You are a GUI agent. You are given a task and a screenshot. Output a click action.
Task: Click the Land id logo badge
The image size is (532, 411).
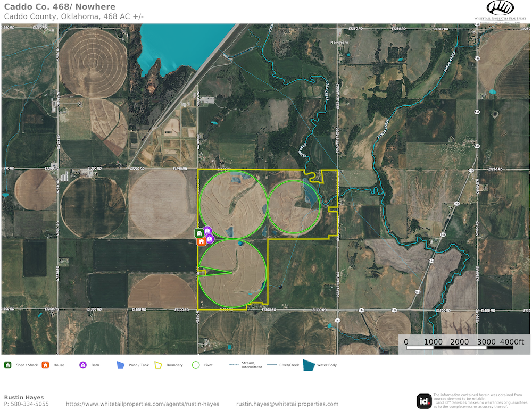coord(424,401)
